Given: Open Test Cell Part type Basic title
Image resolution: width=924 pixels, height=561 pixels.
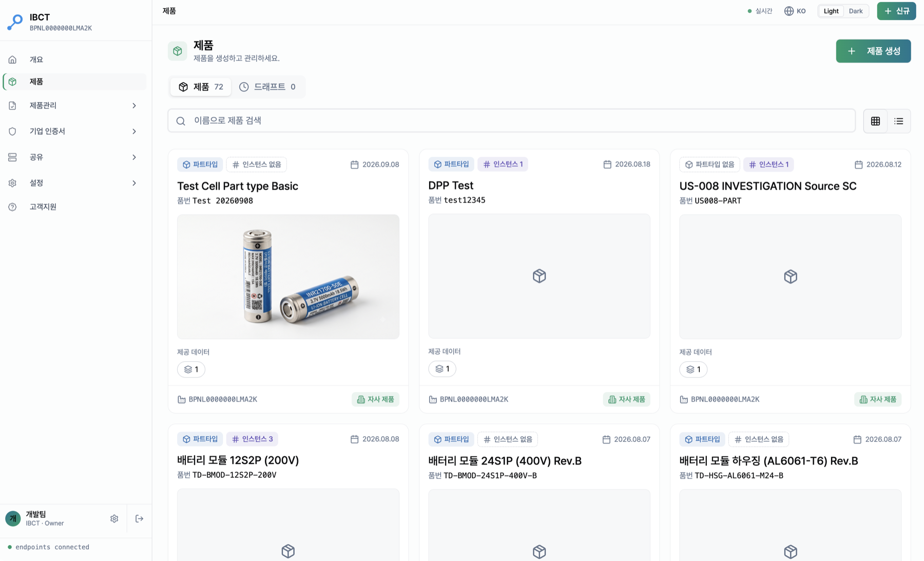Looking at the screenshot, I should [x=238, y=186].
